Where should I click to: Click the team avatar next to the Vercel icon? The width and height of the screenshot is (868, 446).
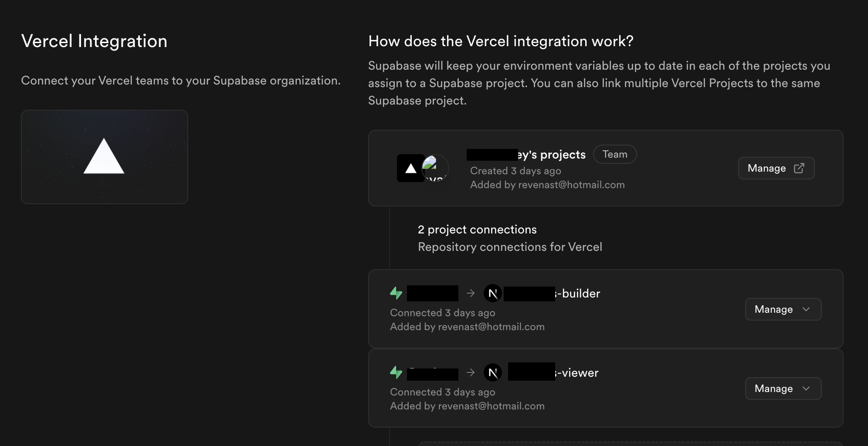tap(435, 168)
